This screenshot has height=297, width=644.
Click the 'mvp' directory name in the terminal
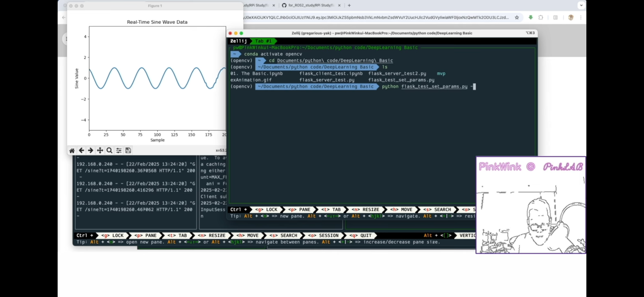point(441,74)
